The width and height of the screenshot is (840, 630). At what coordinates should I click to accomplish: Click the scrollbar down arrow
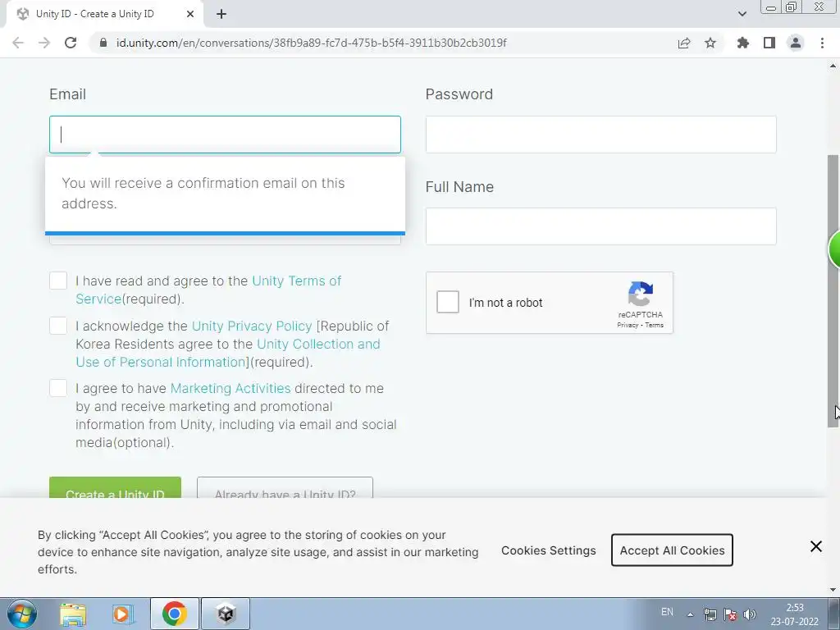click(833, 590)
